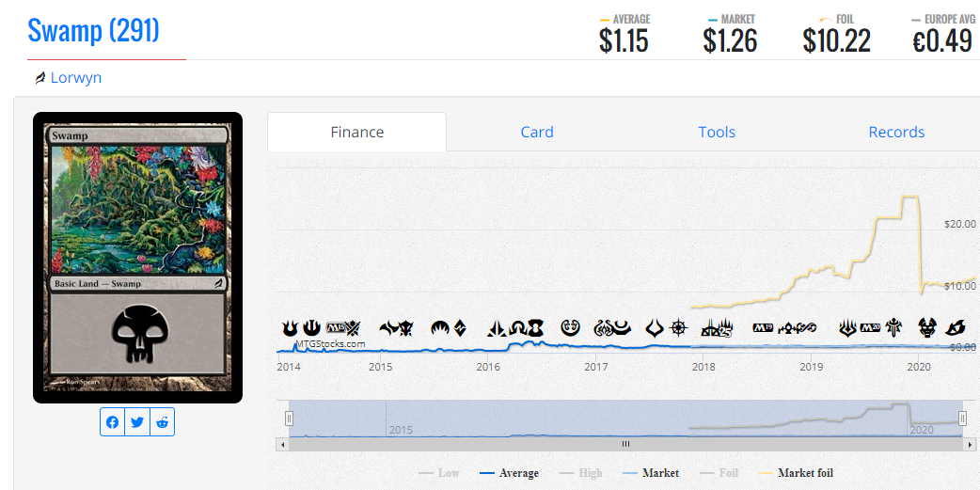Screen dimensions: 980x490
Task: Toggle the Foil series in legend
Action: pyautogui.click(x=719, y=473)
